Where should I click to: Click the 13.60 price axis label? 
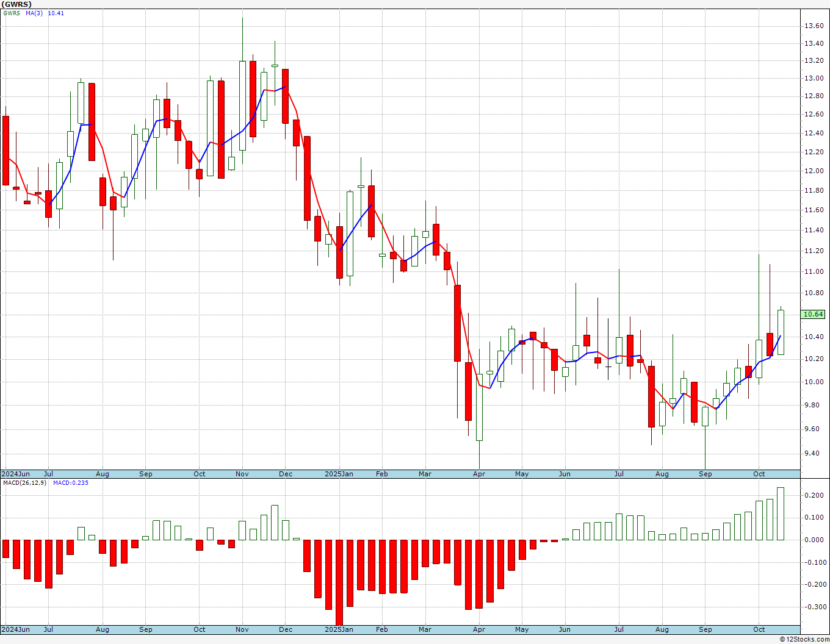tap(814, 26)
